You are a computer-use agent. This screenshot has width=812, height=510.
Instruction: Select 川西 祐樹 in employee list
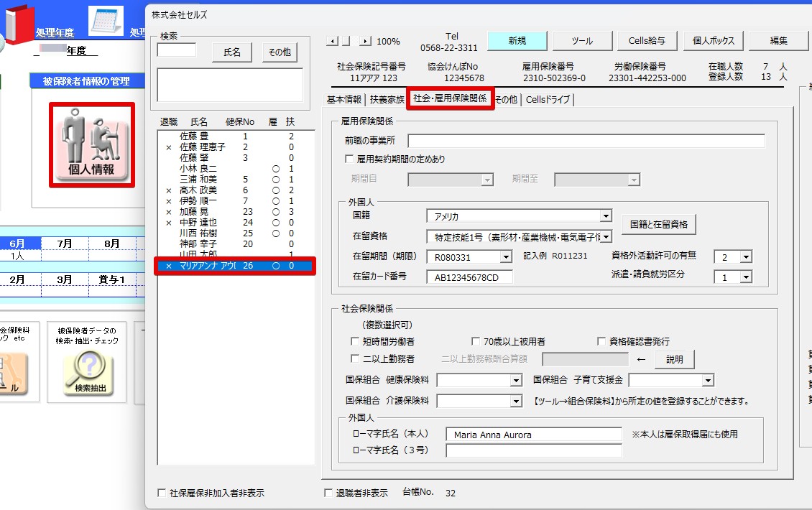point(236,233)
